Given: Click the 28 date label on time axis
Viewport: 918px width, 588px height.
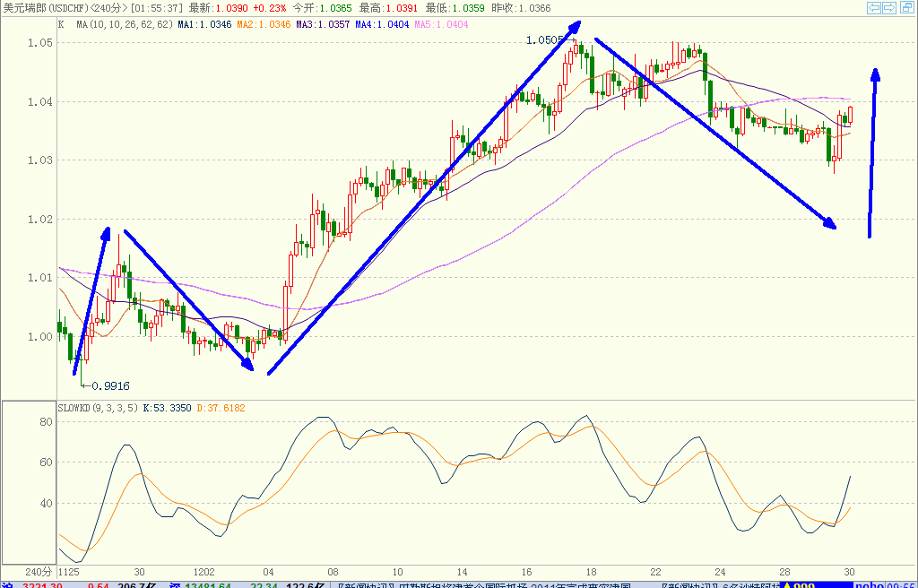Looking at the screenshot, I should [x=785, y=572].
